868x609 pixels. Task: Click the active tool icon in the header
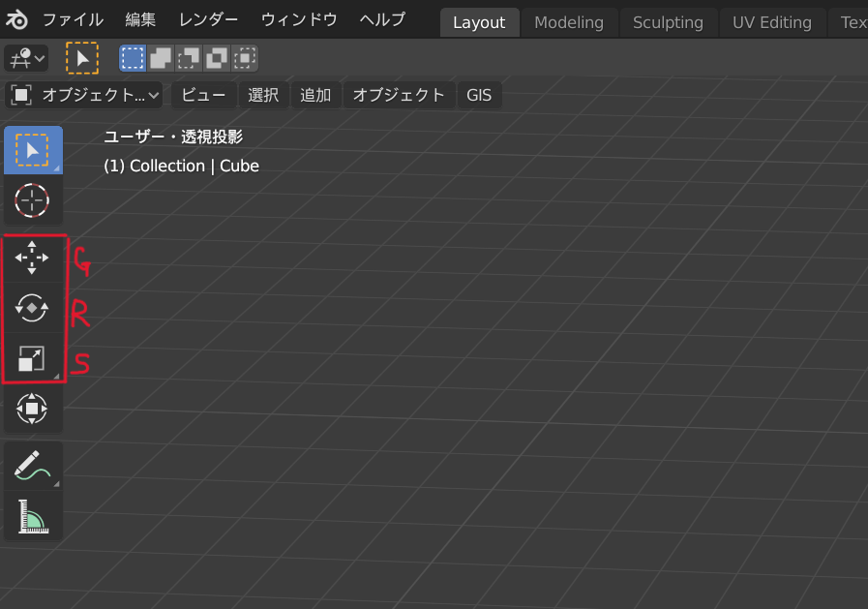click(82, 59)
